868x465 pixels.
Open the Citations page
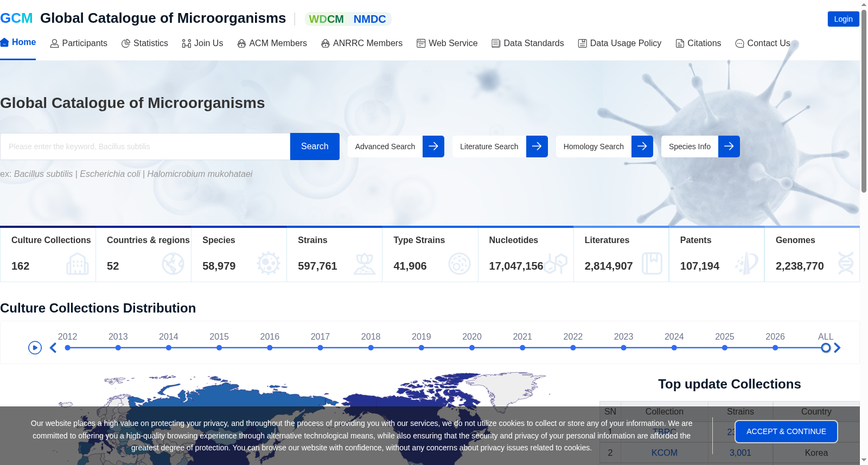point(698,43)
